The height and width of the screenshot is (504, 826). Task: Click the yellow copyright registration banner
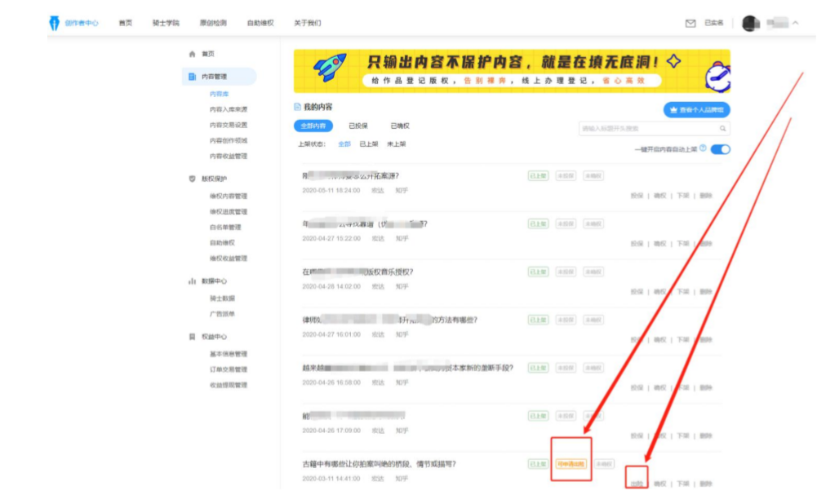click(x=511, y=71)
